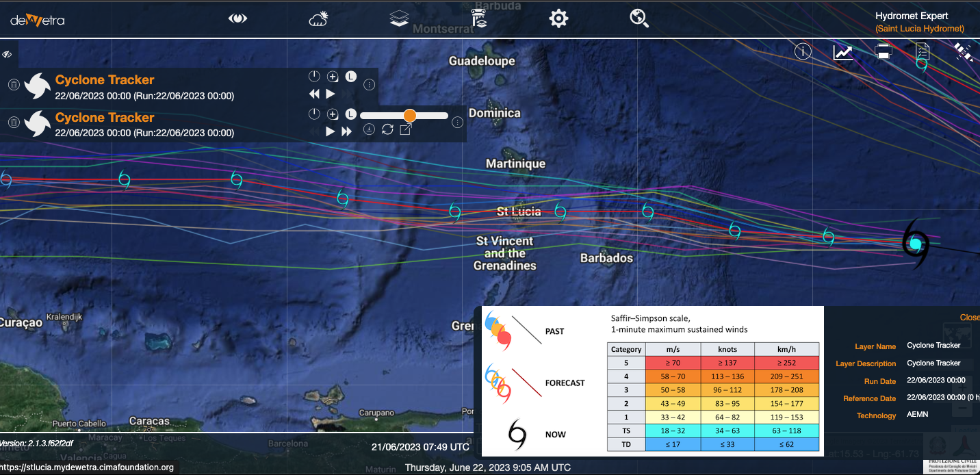Zoom to second Cyclone Tracker layer extent

332,114
